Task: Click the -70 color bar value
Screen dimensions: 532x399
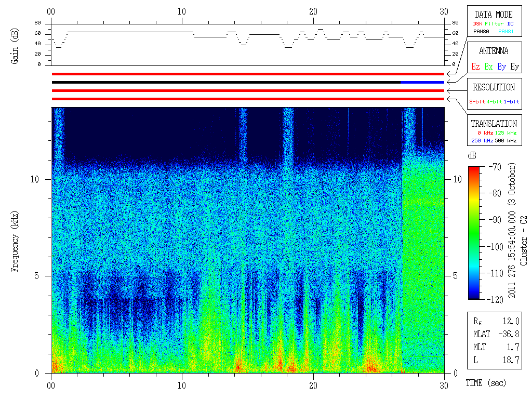Action: point(495,167)
